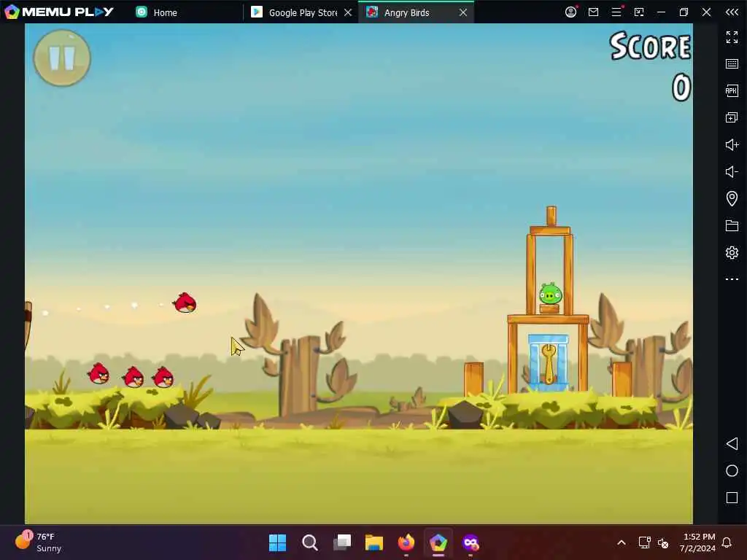Screen dimensions: 747x560
Task: Show more sidebar tools ellipsis
Action: click(732, 279)
